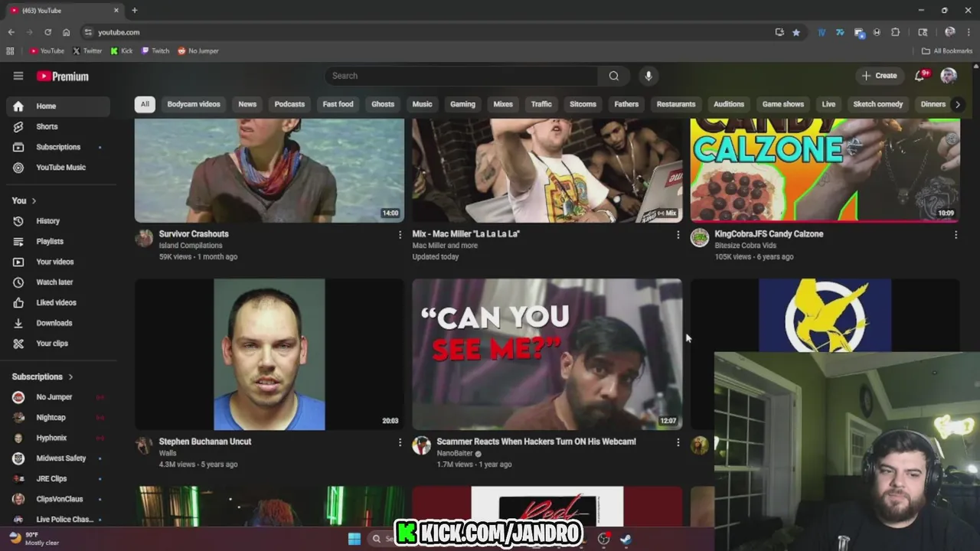The width and height of the screenshot is (980, 551).
Task: Click the install app icon in address bar
Action: click(x=779, y=32)
